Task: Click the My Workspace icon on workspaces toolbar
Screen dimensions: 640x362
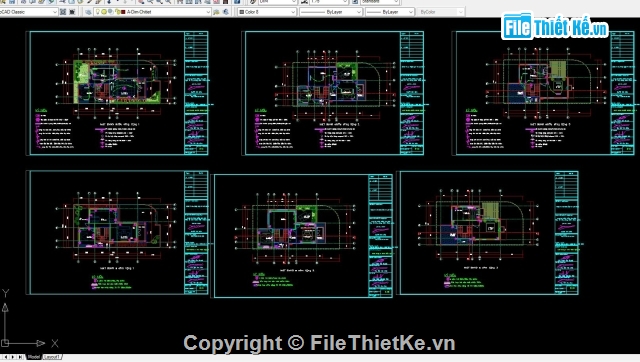Action: [x=72, y=12]
